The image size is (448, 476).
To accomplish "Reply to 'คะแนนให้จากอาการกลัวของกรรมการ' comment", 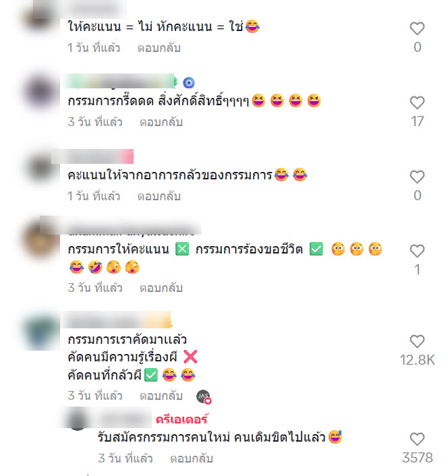I will tap(159, 196).
